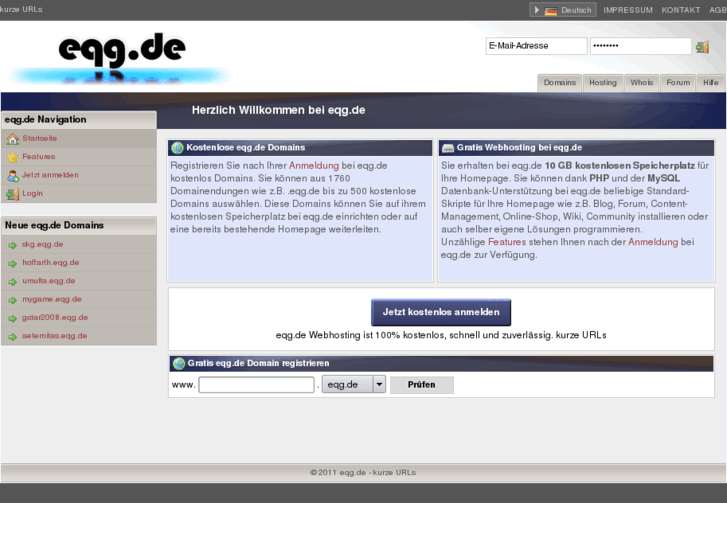This screenshot has height=545, width=727.
Task: Open the domain ending dropdown showing eqg.de
Action: 354,385
